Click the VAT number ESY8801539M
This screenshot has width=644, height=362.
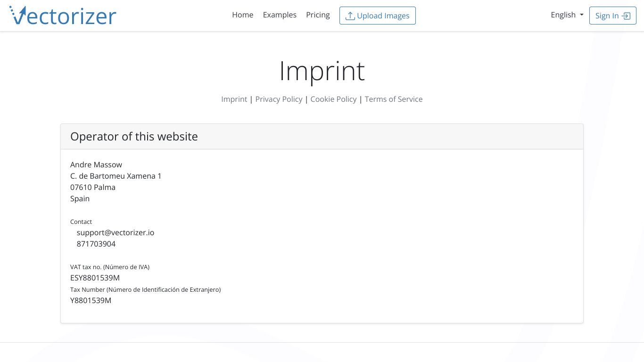(x=95, y=278)
